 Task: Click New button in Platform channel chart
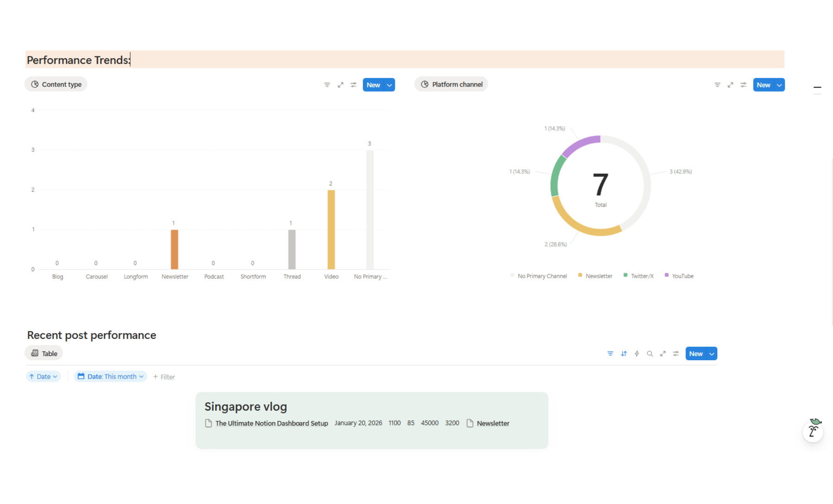764,85
